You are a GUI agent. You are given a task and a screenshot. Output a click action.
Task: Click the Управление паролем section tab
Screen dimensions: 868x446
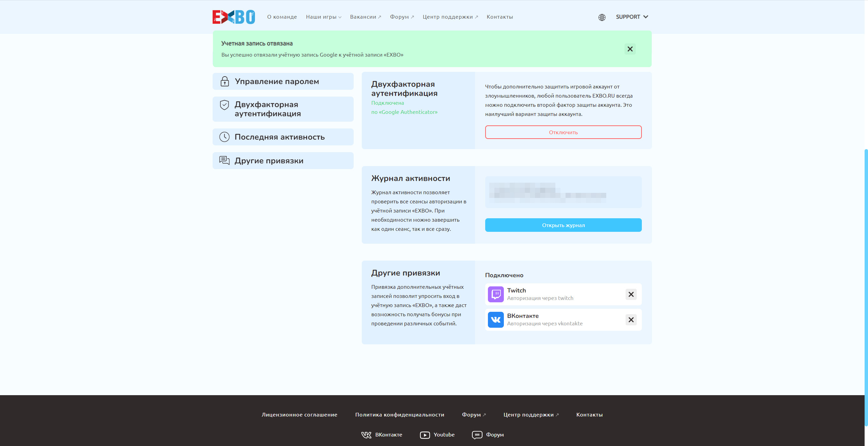click(x=283, y=81)
